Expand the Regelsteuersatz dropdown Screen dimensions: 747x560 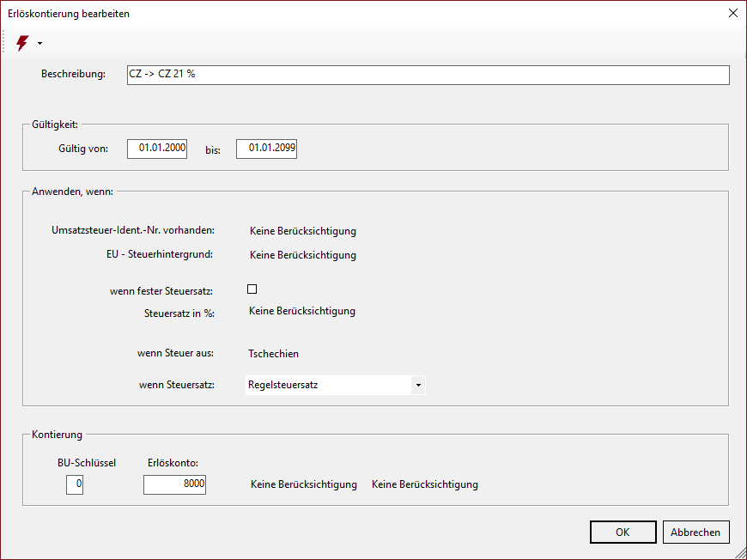click(x=418, y=385)
